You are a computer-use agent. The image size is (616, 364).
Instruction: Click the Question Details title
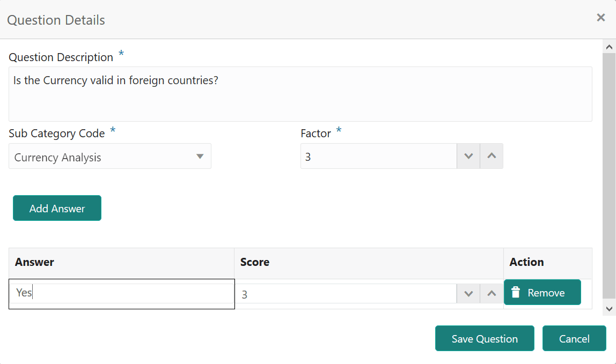point(56,20)
